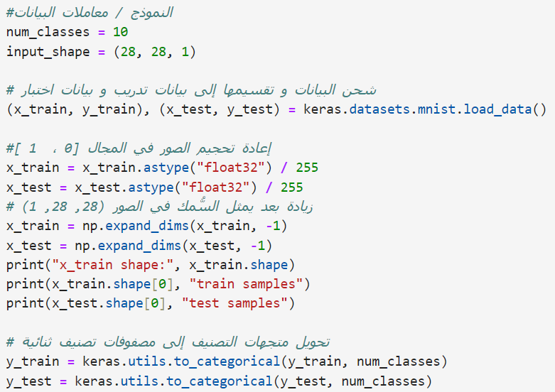Click the input_shape variable name
The height and width of the screenshot is (392, 555).
[48, 52]
